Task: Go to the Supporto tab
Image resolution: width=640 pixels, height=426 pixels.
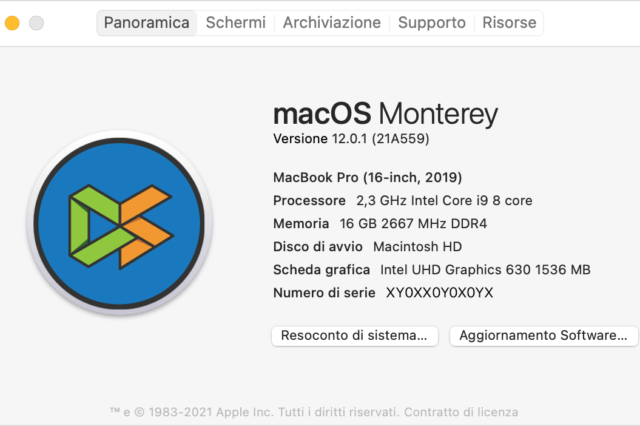Action: [431, 22]
